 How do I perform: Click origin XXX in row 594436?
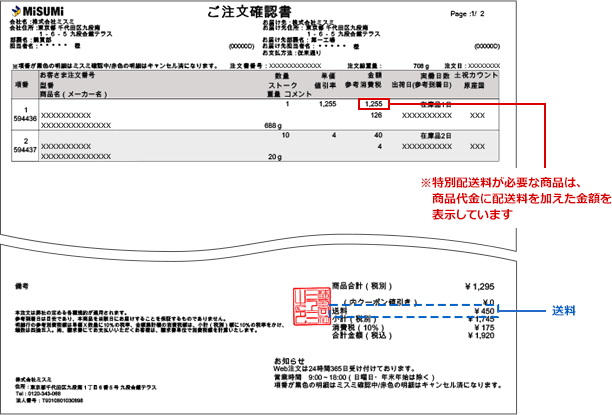click(477, 116)
